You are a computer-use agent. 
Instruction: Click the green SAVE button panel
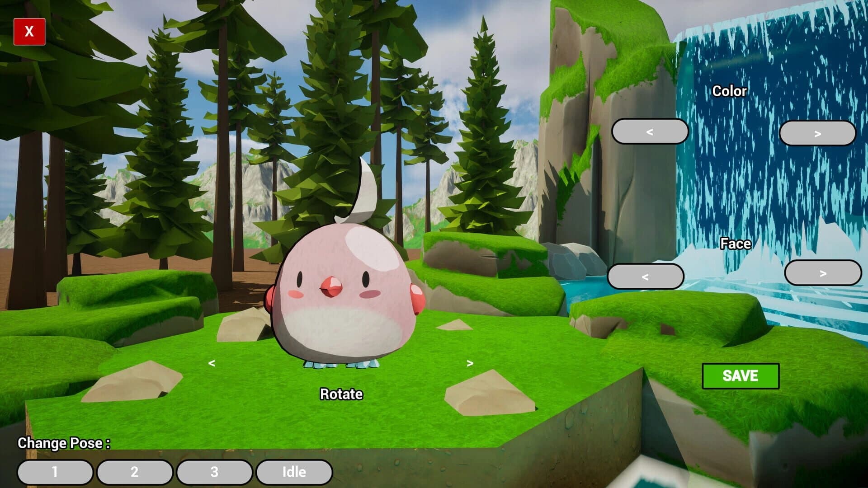740,375
